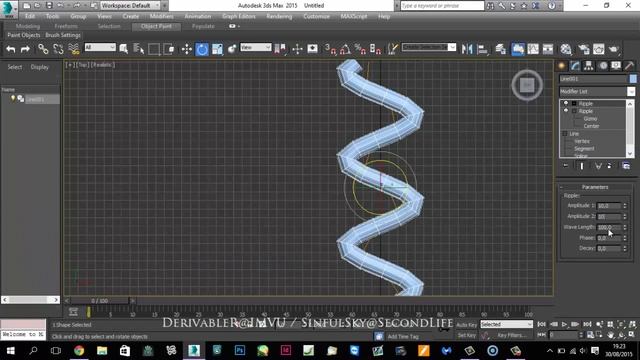This screenshot has height=360, width=640.
Task: Activate the Select and Rotate tool
Action: (x=202, y=49)
